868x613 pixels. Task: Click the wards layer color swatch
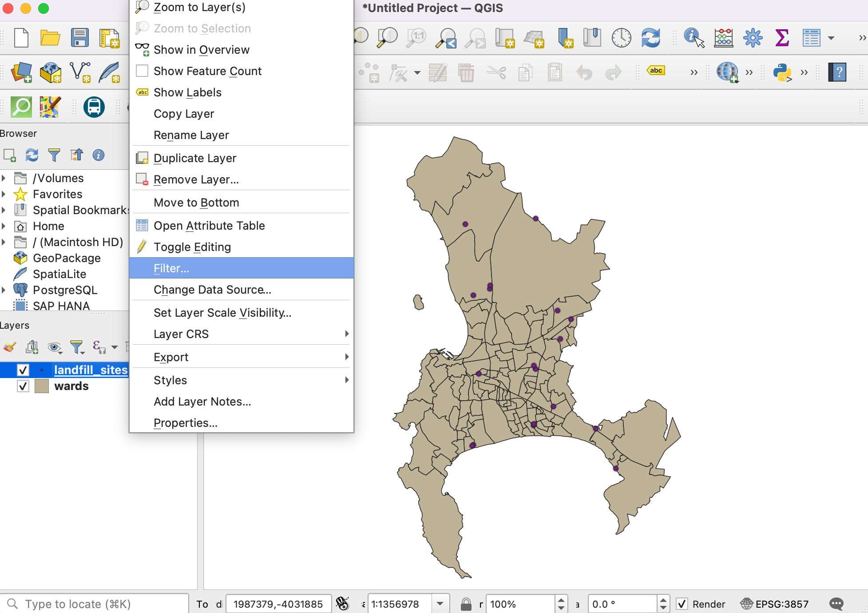(x=42, y=386)
